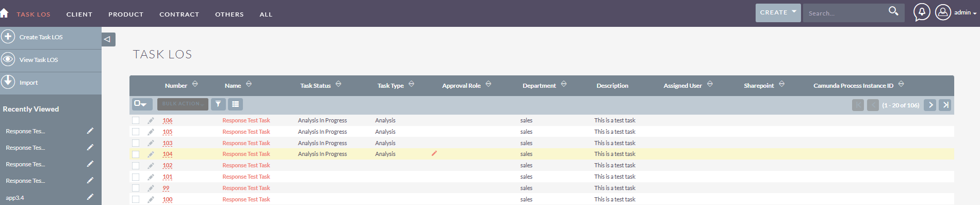Click the Create Task LOS plus icon
Image resolution: width=980 pixels, height=205 pixels.
point(8,37)
